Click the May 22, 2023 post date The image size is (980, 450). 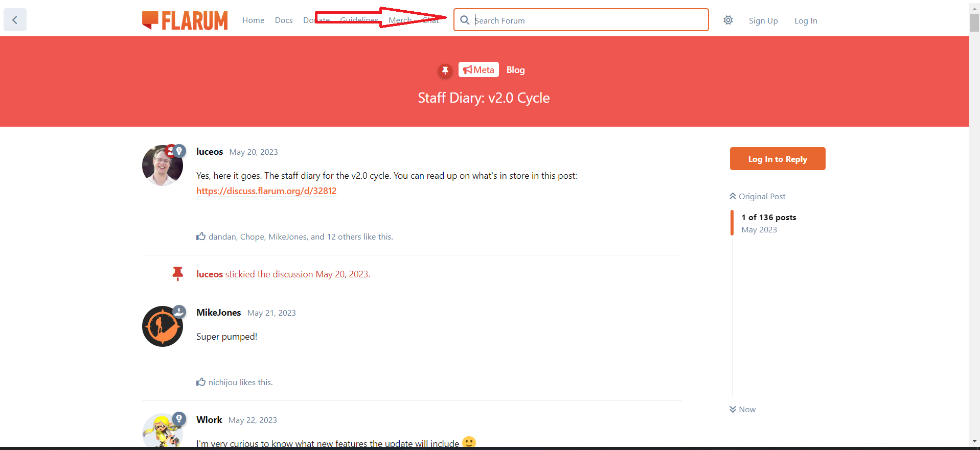(253, 420)
